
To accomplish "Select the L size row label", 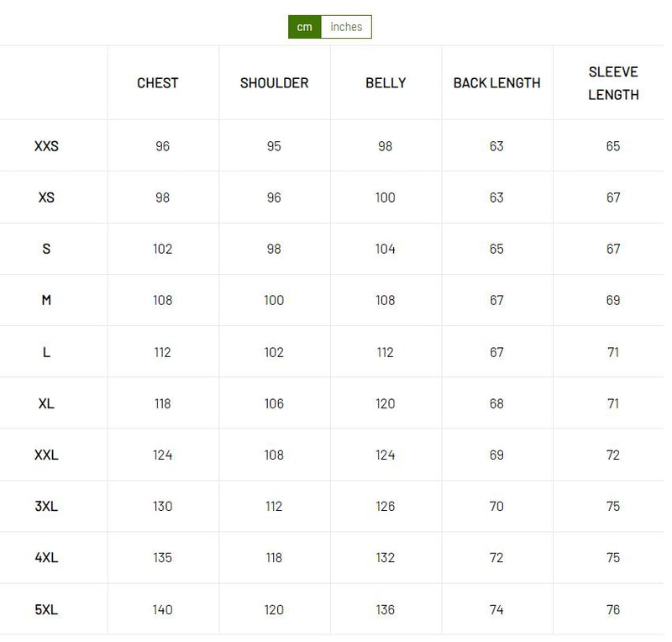I will 46,352.
